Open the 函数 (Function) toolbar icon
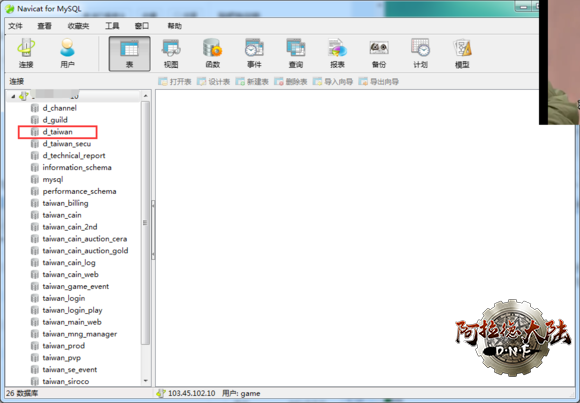Viewport: 580px width, 403px height. click(x=213, y=53)
